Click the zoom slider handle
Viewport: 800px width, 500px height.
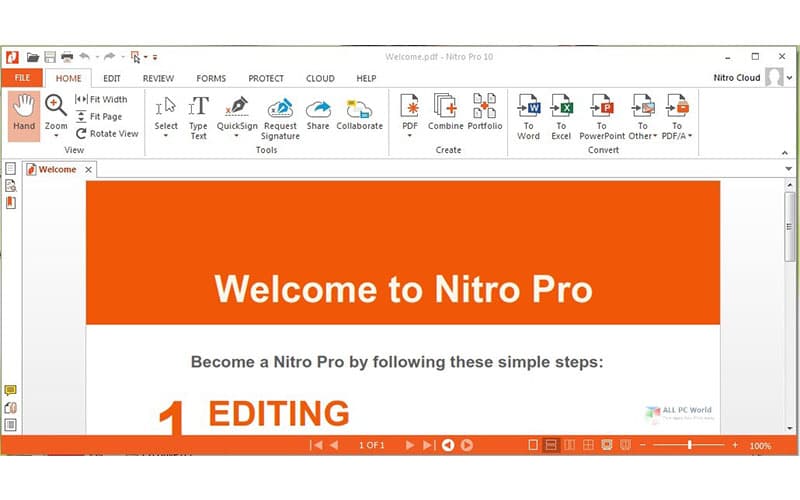click(x=689, y=445)
